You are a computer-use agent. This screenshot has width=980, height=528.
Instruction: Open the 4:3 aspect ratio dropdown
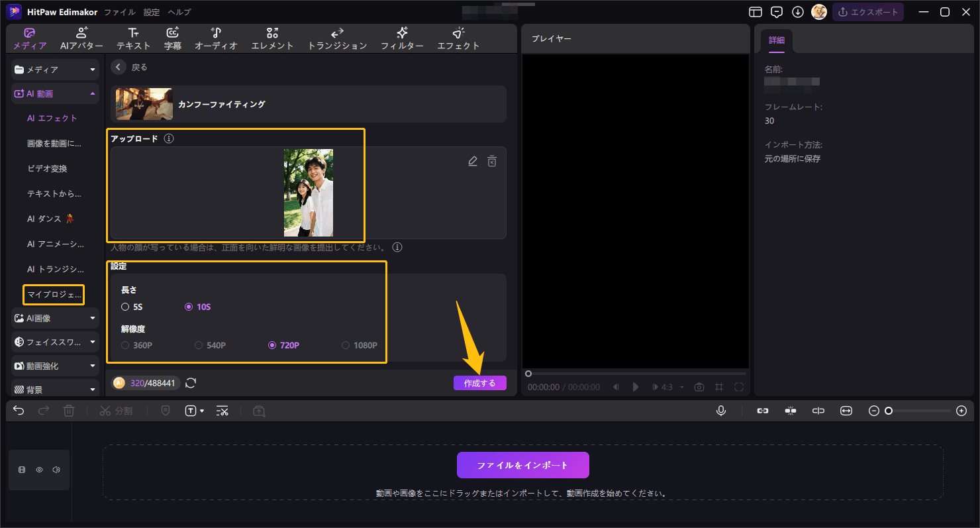point(668,387)
